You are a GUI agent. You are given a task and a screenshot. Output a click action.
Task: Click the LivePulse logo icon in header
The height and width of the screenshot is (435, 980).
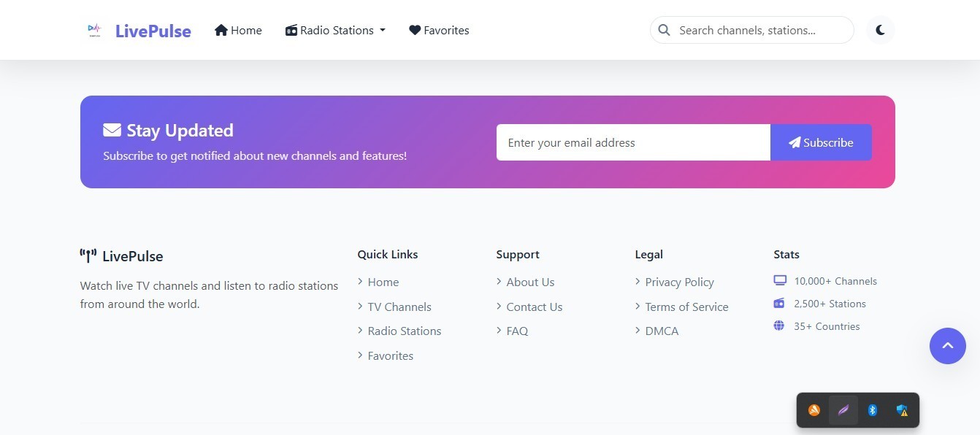coord(94,30)
